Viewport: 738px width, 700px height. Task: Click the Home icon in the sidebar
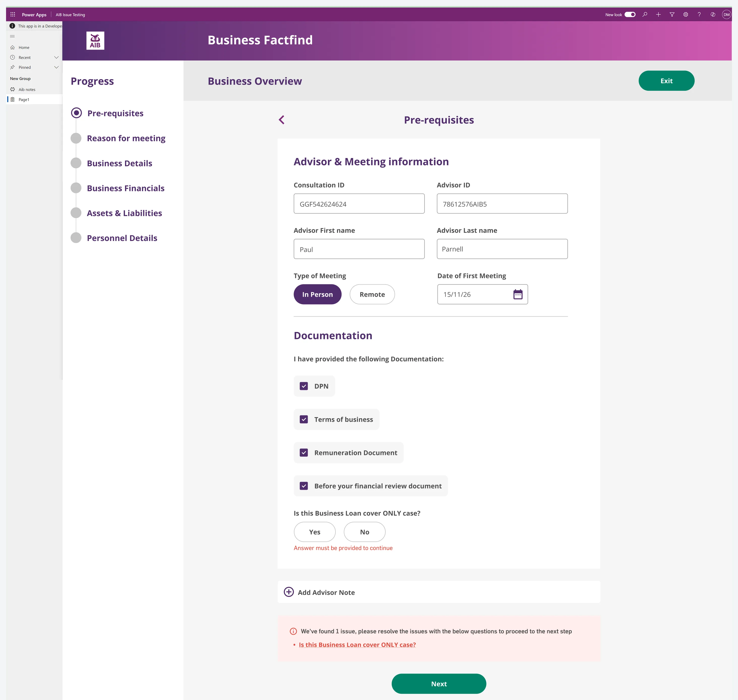(12, 47)
